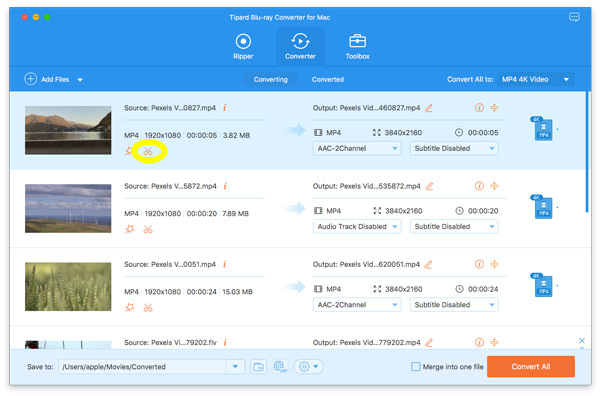Expand the Convert All to MP4 4K Video dropdown
The image size is (600, 396).
tap(536, 79)
